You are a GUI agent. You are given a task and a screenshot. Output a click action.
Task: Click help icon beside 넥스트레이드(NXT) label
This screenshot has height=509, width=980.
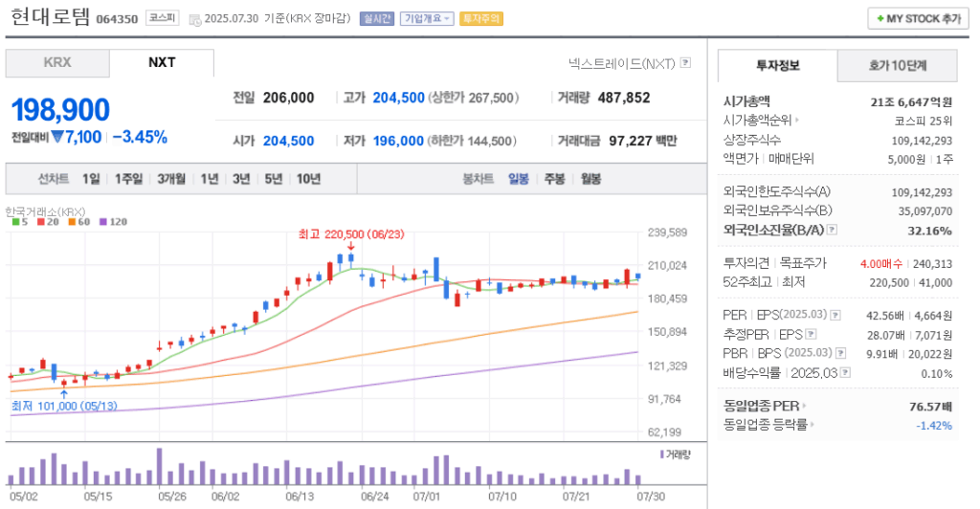point(685,62)
